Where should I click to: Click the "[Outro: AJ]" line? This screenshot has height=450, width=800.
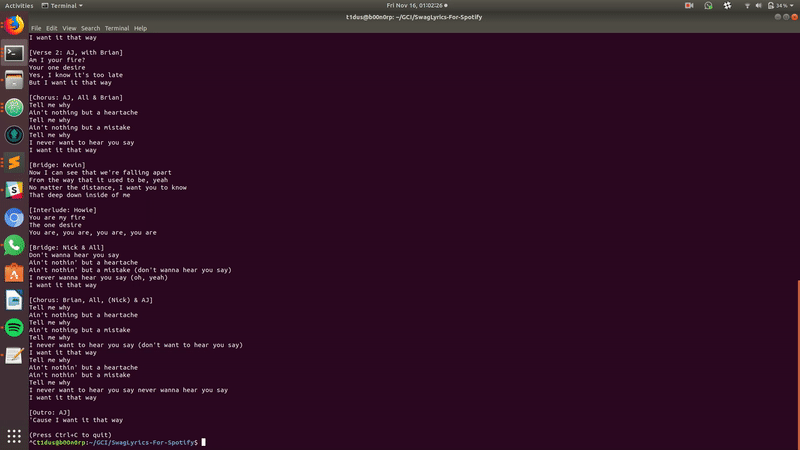(x=49, y=412)
